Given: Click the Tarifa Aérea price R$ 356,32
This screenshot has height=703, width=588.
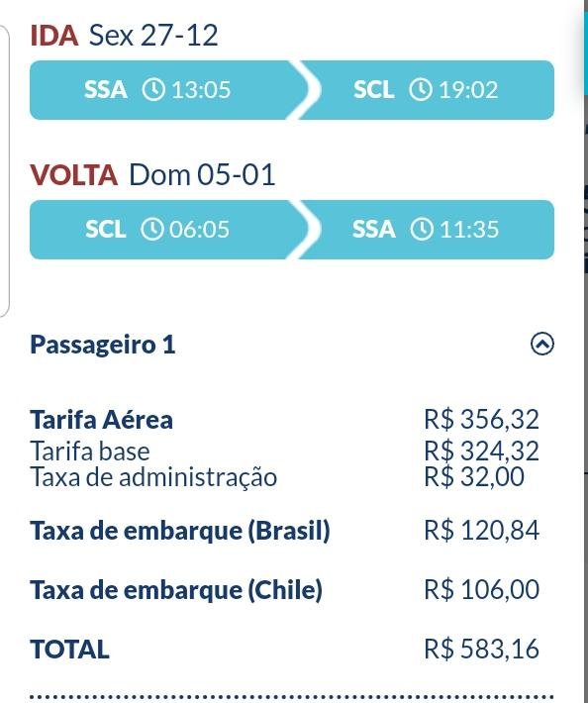Looking at the screenshot, I should [481, 419].
